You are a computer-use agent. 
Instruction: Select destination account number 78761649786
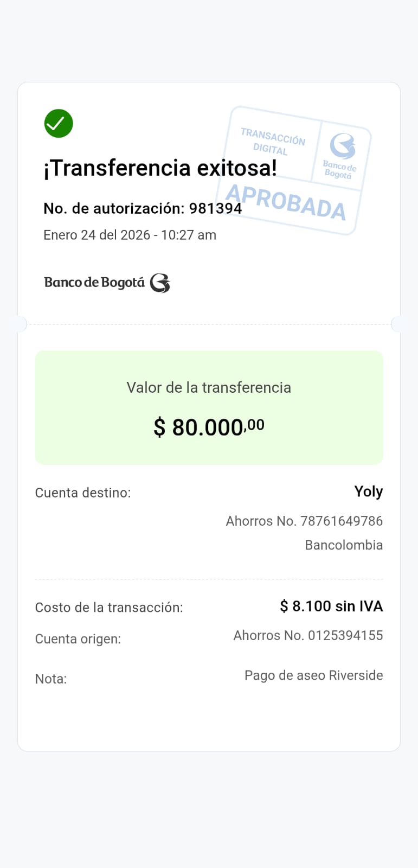342,521
